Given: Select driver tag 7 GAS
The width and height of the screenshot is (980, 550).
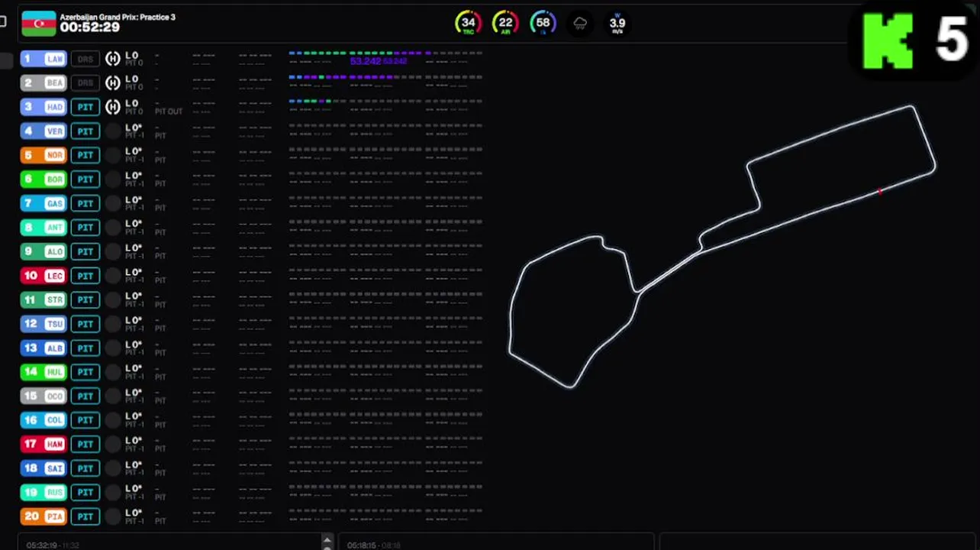Looking at the screenshot, I should pos(44,203).
